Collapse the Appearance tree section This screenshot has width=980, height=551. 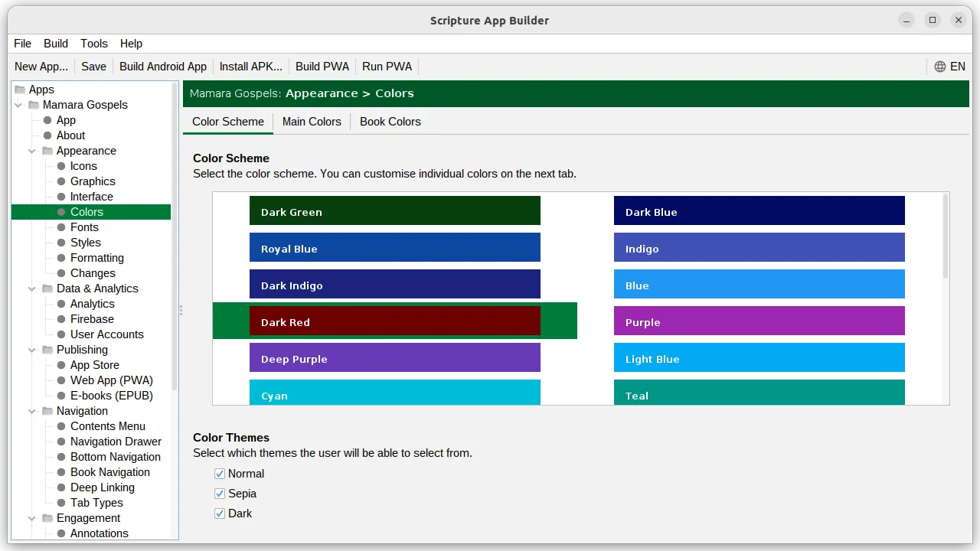32,151
